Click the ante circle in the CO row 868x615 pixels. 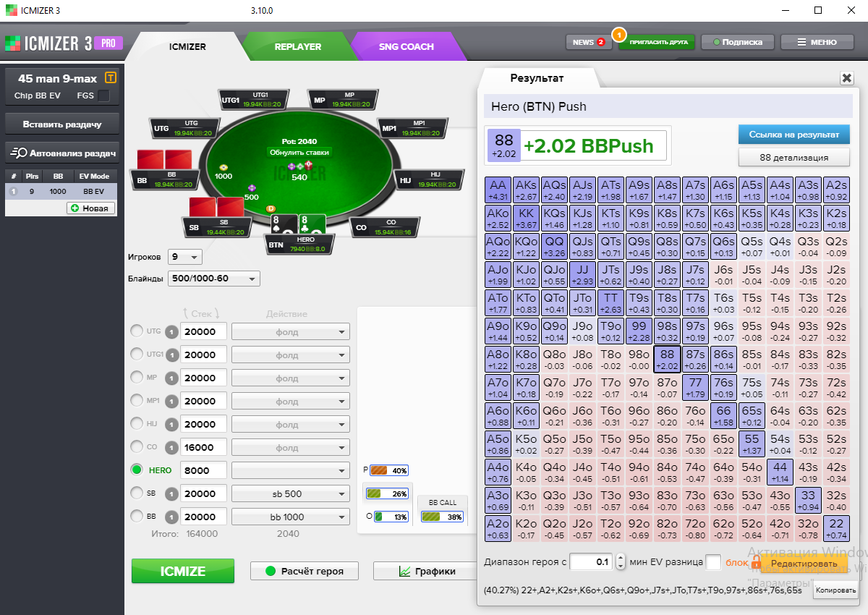171,447
